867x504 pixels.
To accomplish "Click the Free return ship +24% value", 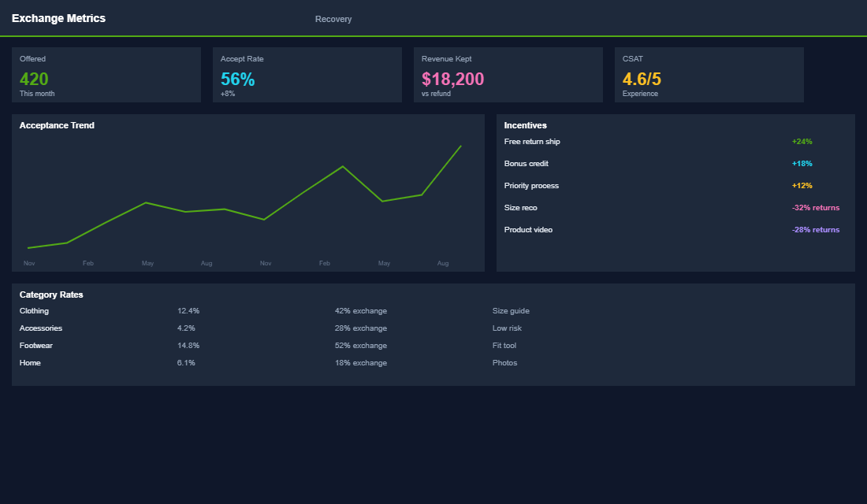I will [802, 141].
